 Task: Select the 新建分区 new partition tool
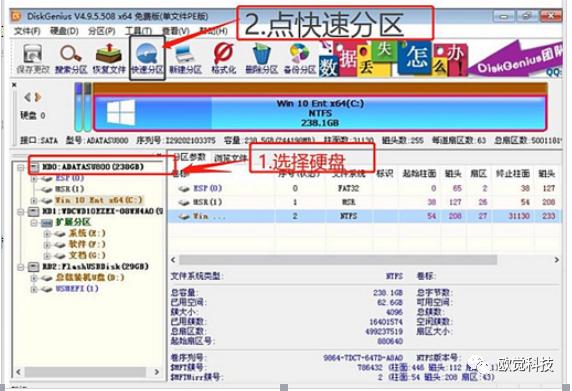coord(185,58)
